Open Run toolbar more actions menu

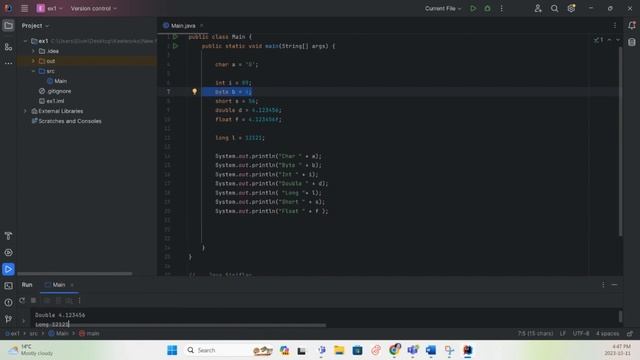coord(79,300)
